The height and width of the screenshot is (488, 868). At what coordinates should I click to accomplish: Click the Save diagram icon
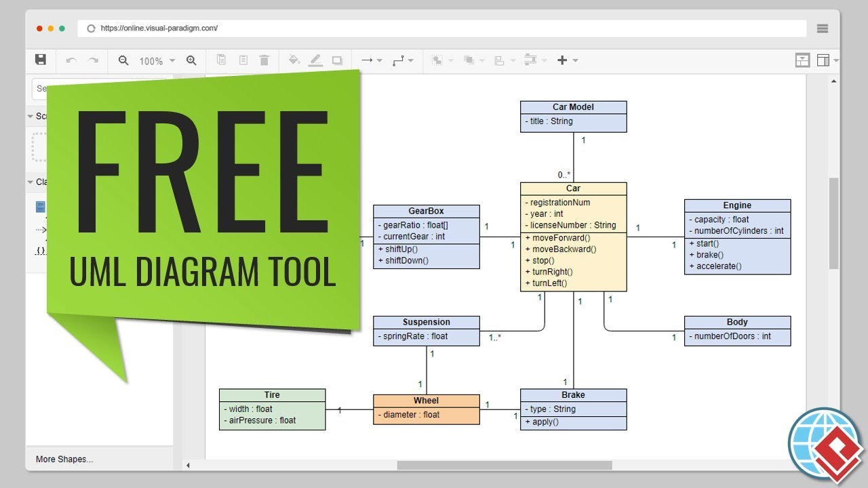click(x=41, y=60)
